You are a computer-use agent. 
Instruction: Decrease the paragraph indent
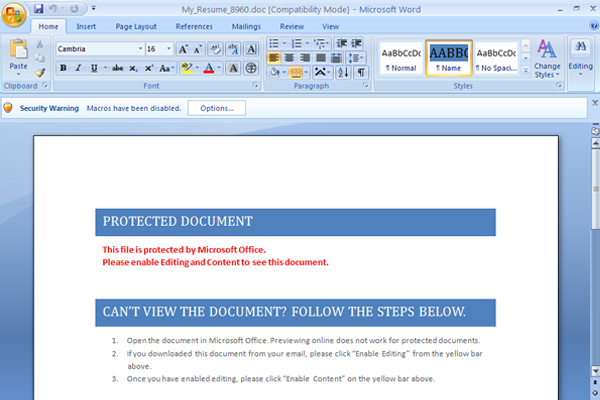tap(342, 43)
